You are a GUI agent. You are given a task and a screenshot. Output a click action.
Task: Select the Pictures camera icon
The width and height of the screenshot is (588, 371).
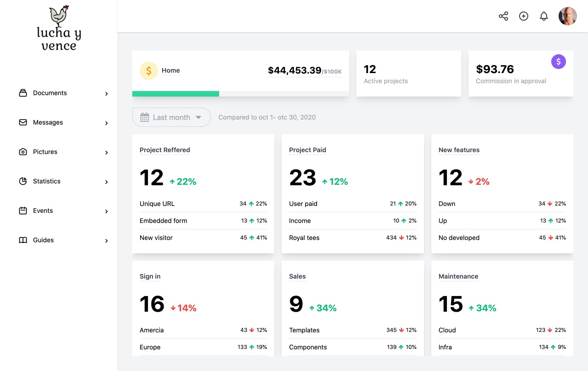pos(23,152)
